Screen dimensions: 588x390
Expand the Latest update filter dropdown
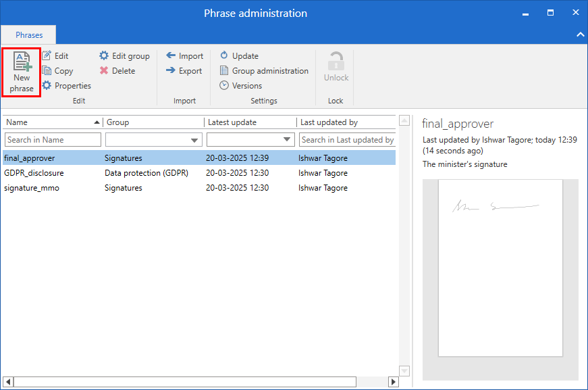pyautogui.click(x=288, y=140)
